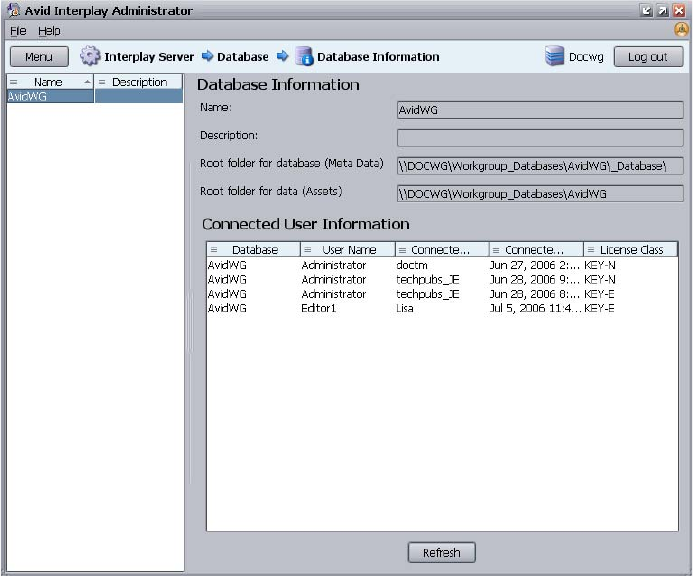
Task: Click the Refresh button
Action: [x=442, y=553]
